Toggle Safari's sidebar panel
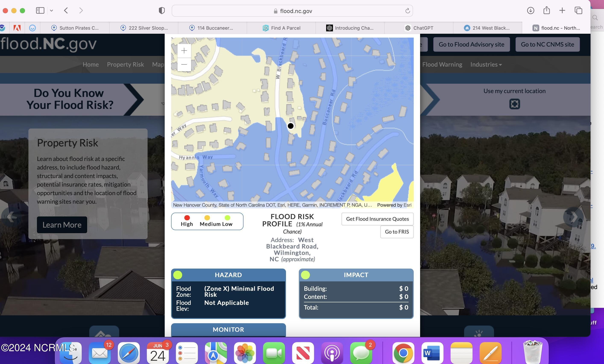This screenshot has width=604, height=364. [40, 10]
